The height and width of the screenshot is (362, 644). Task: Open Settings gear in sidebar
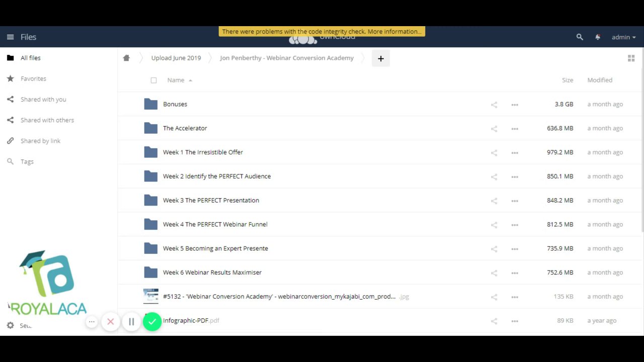point(10,326)
